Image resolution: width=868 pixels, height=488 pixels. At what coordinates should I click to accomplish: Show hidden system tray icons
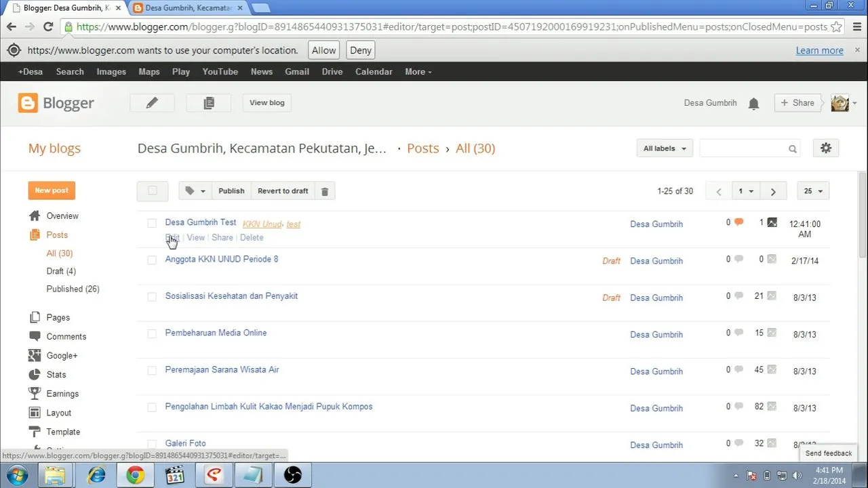click(736, 475)
